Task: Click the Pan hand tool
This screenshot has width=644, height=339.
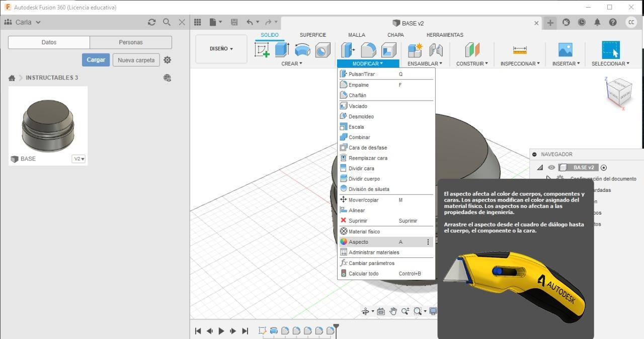Action: pos(393,311)
